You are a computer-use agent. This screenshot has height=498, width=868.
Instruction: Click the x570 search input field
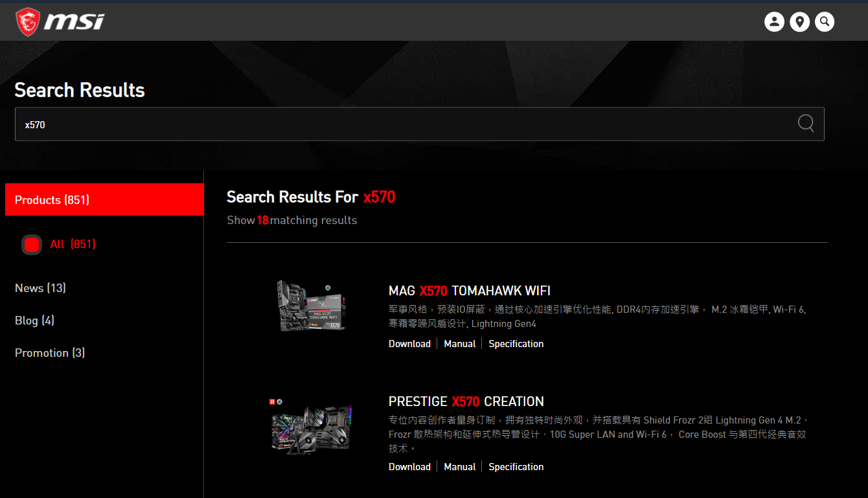tap(402, 124)
